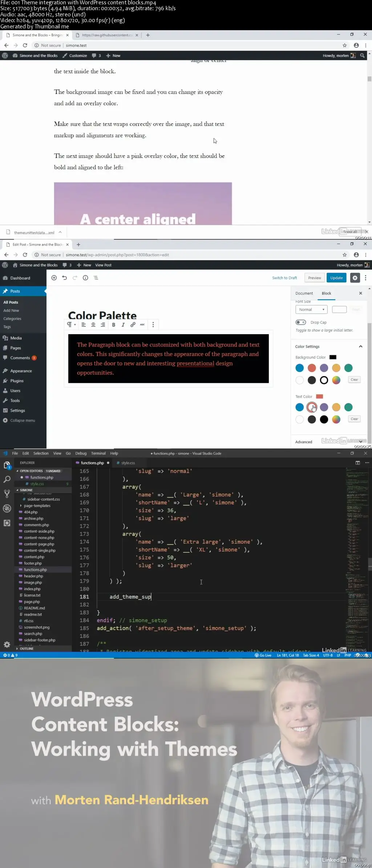This screenshot has height=868, width=372.
Task: Open footer.php in the VS Code file tree
Action: pyautogui.click(x=33, y=563)
